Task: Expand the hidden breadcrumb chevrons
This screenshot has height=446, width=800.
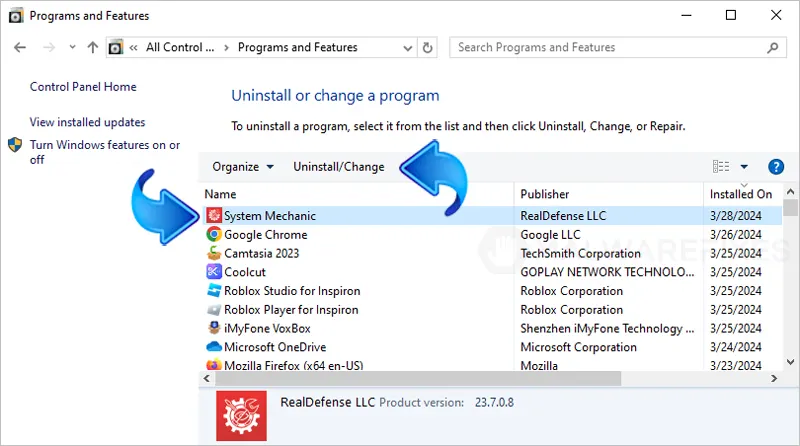Action: pos(134,47)
